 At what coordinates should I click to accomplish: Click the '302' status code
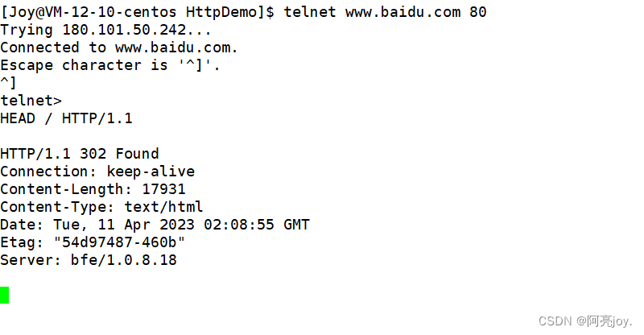(93, 154)
